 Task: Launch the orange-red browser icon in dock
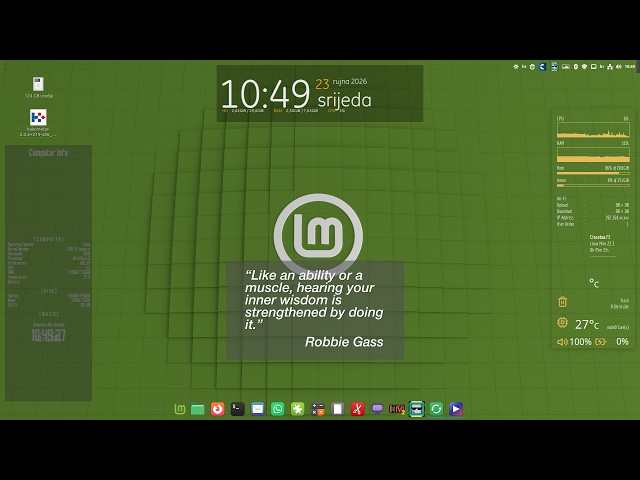[218, 409]
